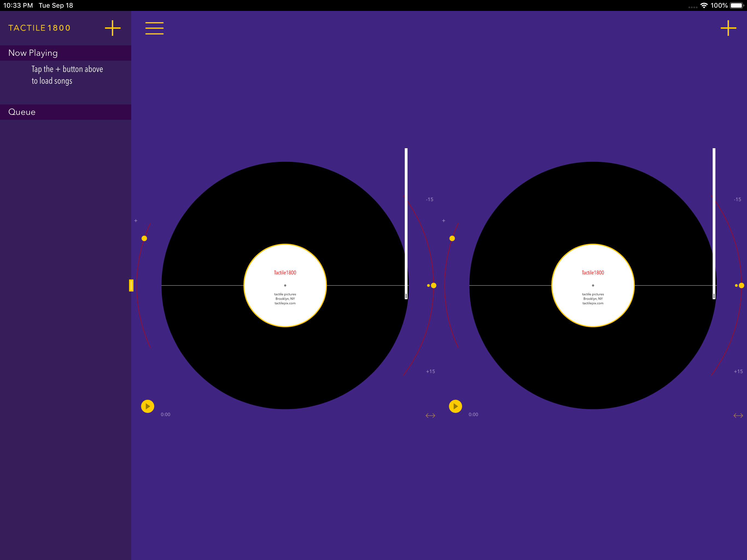Viewport: 747px width, 560px height.
Task: Open the hamburger menu
Action: (x=154, y=29)
